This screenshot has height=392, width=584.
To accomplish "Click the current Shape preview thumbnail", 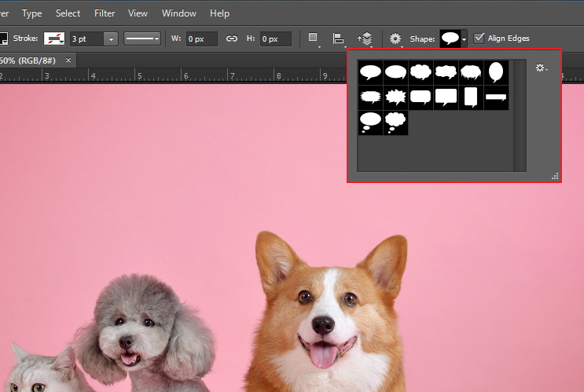I will point(450,38).
